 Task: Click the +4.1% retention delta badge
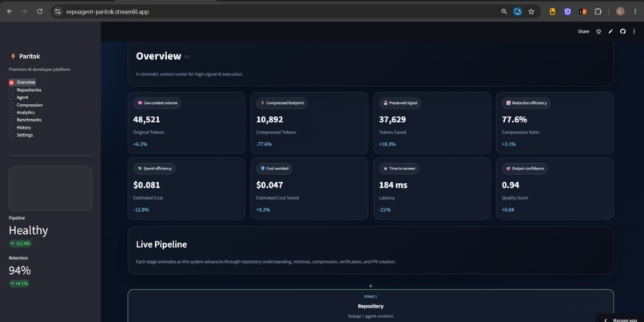(19, 284)
